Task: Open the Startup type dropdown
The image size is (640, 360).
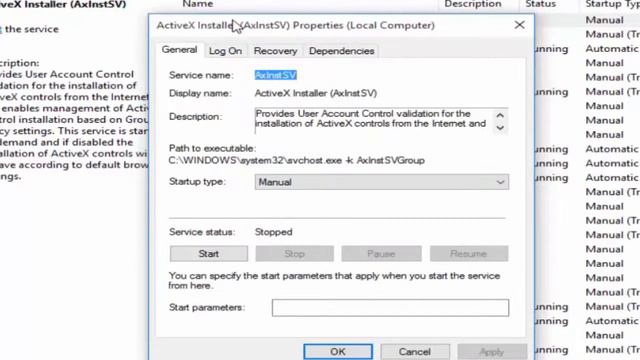Action: pos(382,182)
